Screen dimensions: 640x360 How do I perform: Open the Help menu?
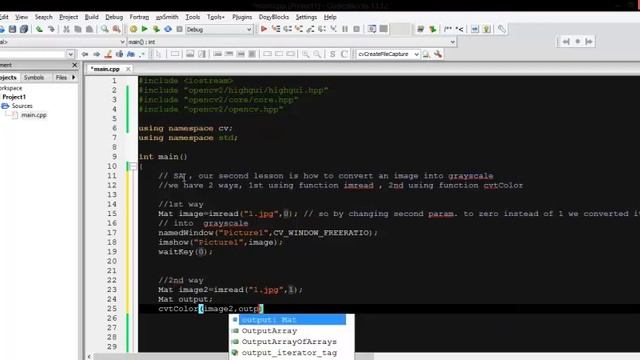(x=330, y=17)
